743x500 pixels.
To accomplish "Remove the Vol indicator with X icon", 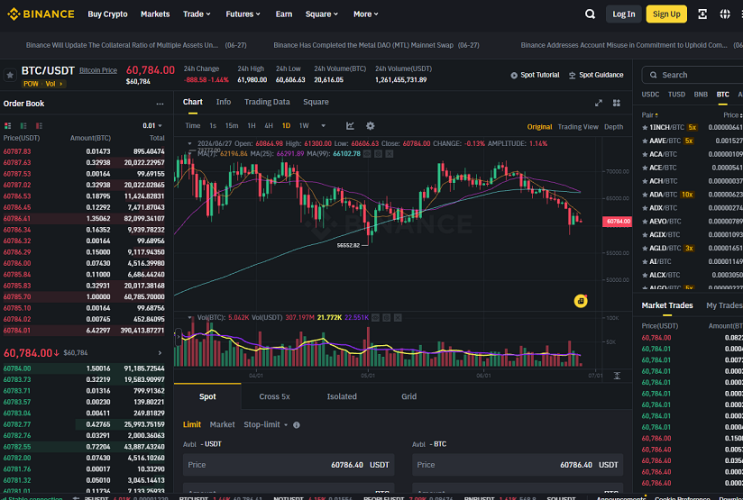I will point(398,318).
